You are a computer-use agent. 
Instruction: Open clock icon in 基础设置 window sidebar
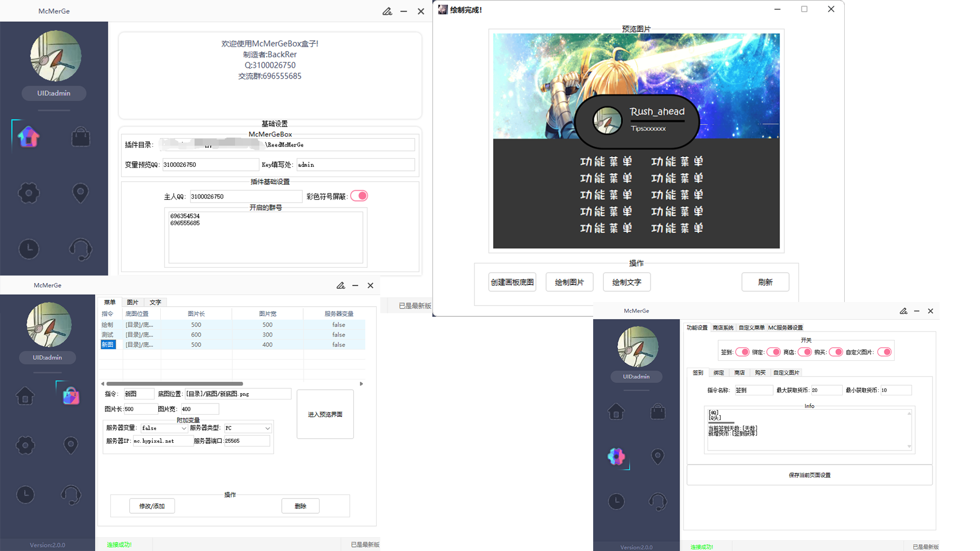click(29, 249)
